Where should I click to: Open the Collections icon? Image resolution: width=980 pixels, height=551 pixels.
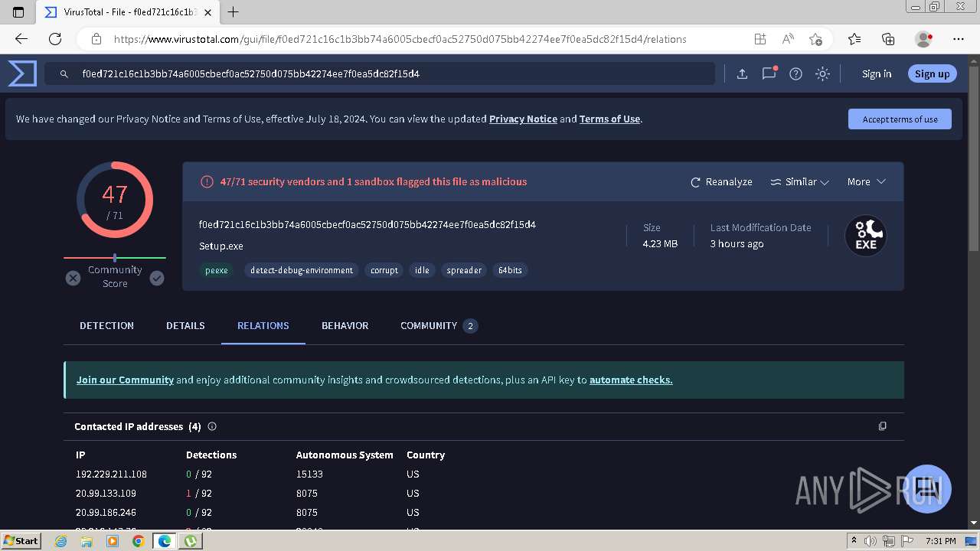pyautogui.click(x=888, y=39)
